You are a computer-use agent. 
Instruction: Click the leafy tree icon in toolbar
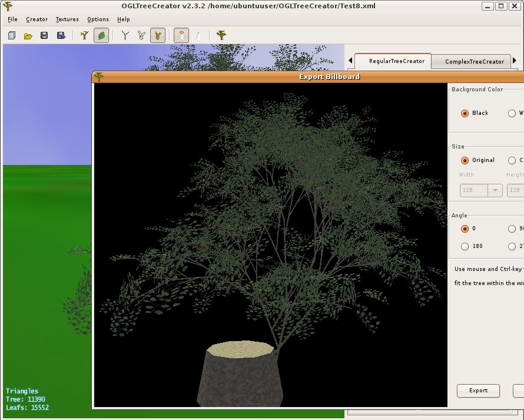tap(221, 36)
